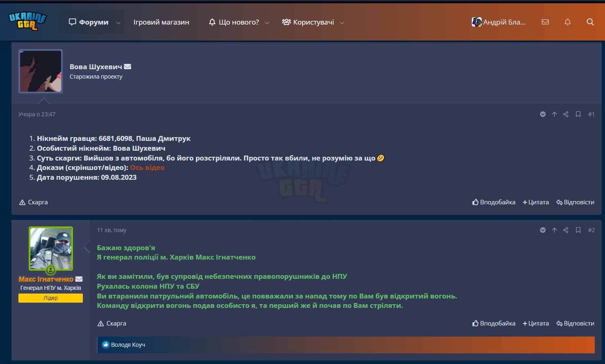Click the thumbs-up reaction icon beside Володя Коуч
Viewport: 605px width, 364px height.
(106, 345)
